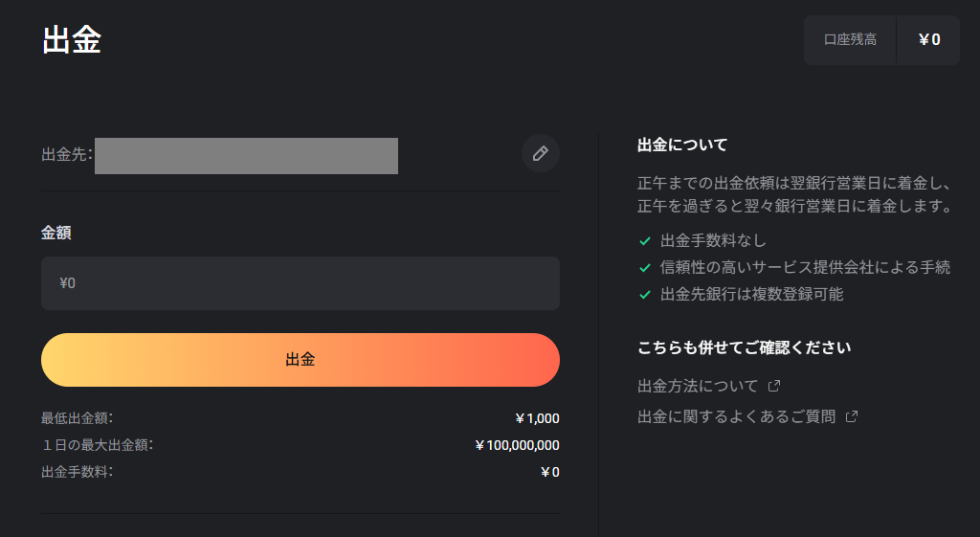Click the green checkmark beside 出金手数料なし
Screen dimensions: 980x537
(x=645, y=240)
